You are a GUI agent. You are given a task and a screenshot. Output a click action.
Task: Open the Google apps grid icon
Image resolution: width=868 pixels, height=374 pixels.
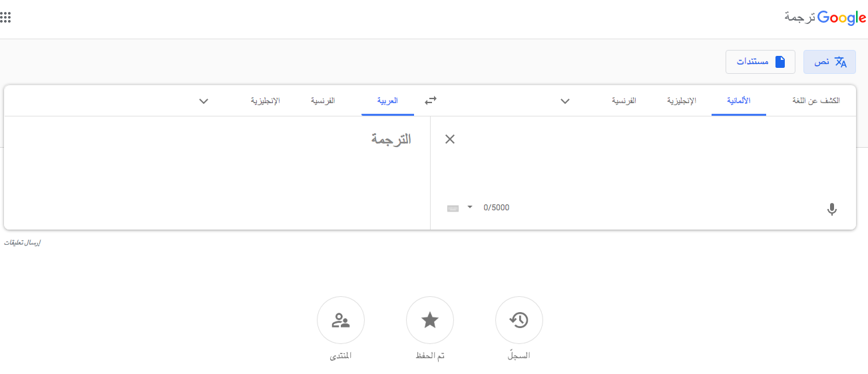tap(5, 18)
